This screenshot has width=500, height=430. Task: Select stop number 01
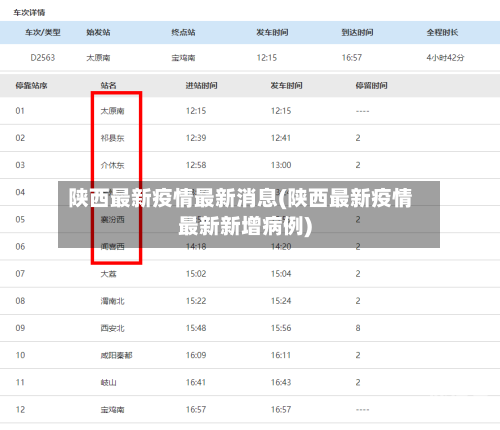pyautogui.click(x=20, y=111)
